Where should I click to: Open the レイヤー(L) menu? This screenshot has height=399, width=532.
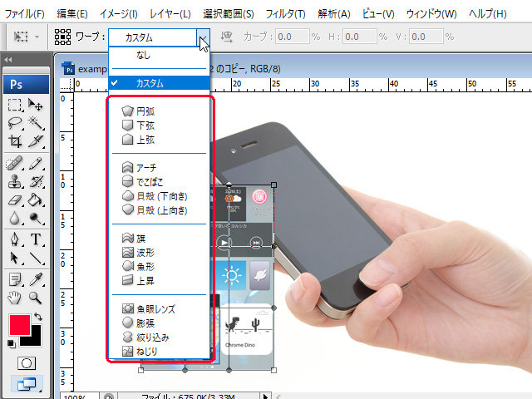170,14
